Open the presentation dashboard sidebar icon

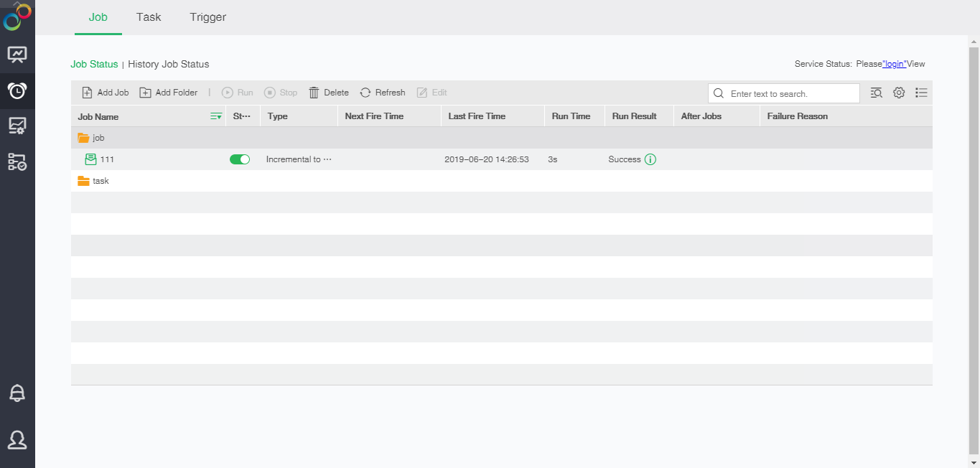(17, 55)
